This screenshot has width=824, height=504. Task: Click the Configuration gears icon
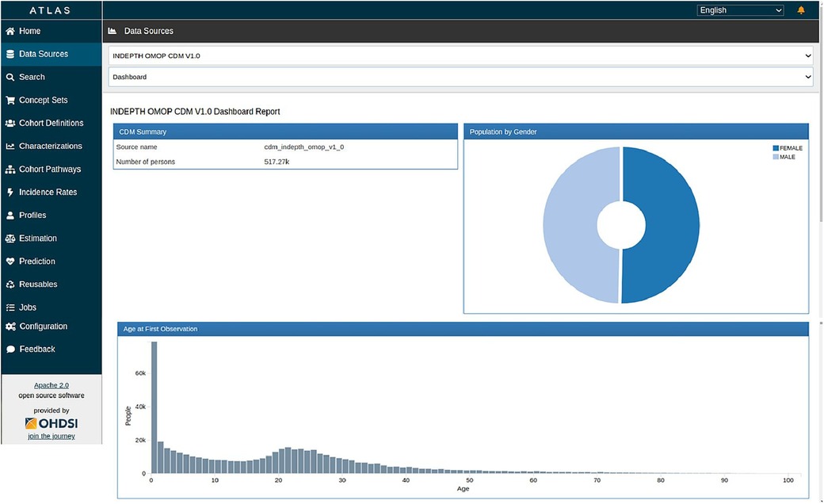pyautogui.click(x=10, y=326)
